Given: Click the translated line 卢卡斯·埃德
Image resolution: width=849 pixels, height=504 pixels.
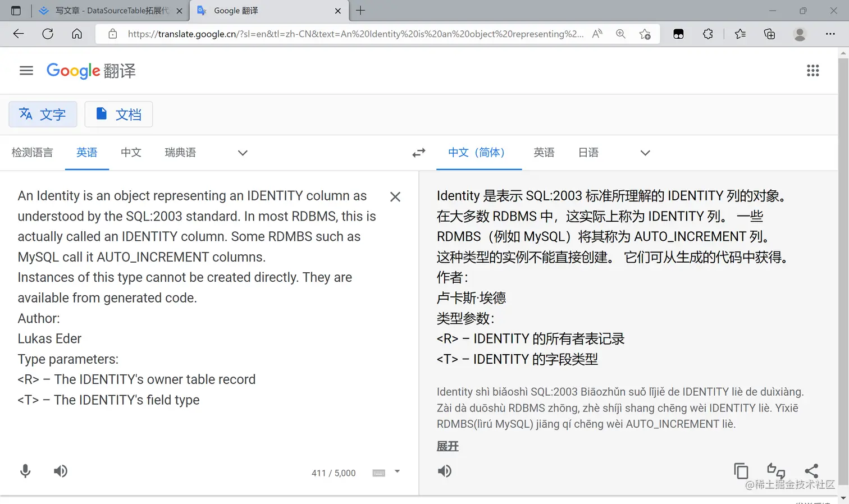Looking at the screenshot, I should [471, 297].
